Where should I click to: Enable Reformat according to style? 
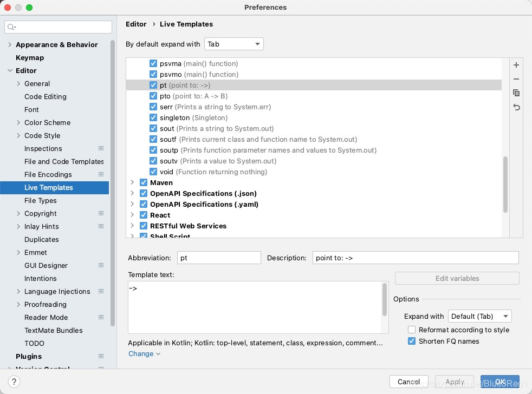coord(412,330)
